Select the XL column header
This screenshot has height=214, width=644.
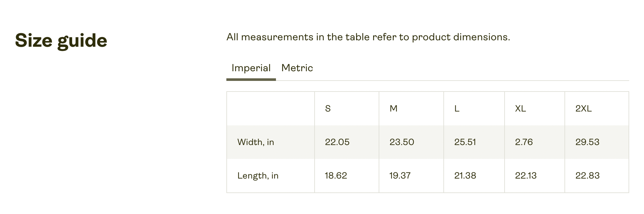(520, 109)
